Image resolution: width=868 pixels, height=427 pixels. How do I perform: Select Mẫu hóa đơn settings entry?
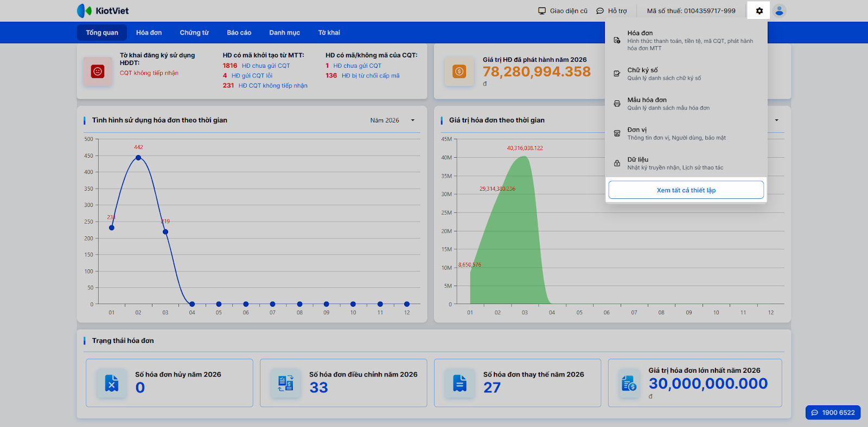647,100
